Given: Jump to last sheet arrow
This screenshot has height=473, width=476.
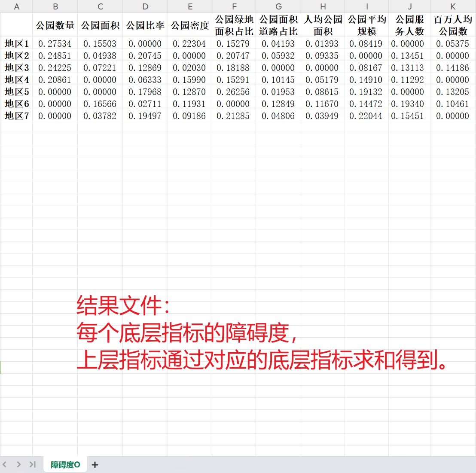Looking at the screenshot, I should [33, 464].
